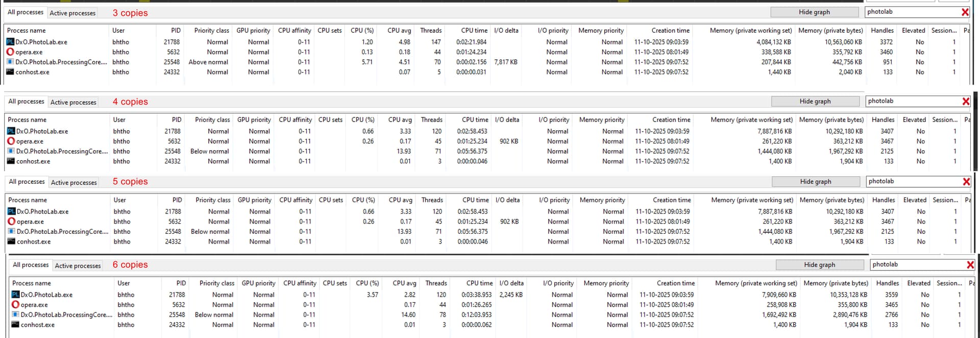
Task: Sort by CPU (%) column in 3 copies panel
Action: point(362,31)
